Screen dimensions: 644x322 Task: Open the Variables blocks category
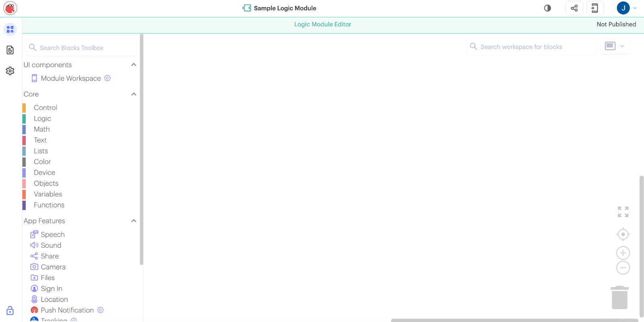(48, 194)
